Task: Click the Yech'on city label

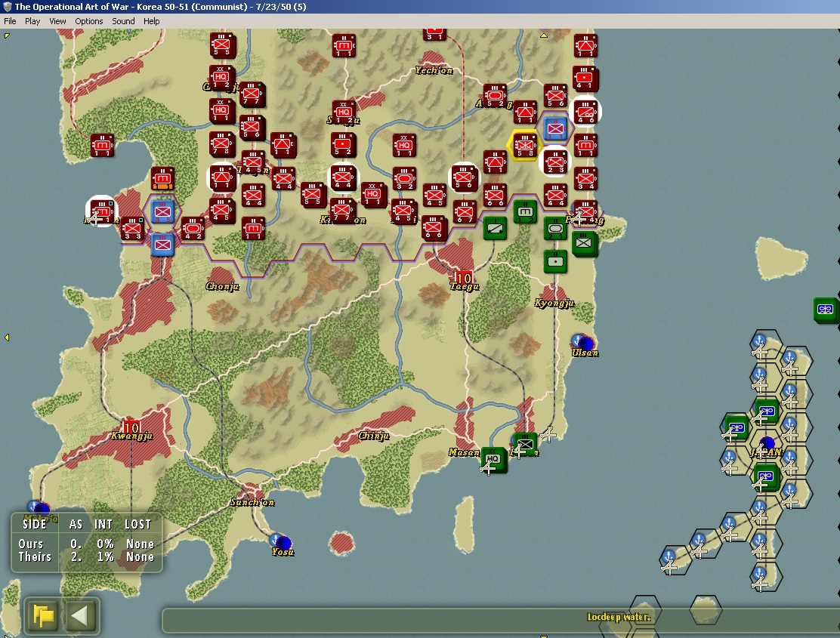Action: [434, 70]
